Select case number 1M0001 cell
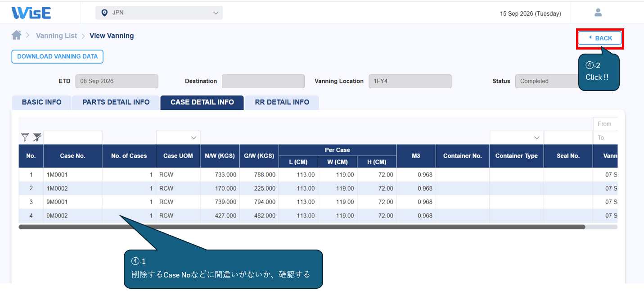 73,175
